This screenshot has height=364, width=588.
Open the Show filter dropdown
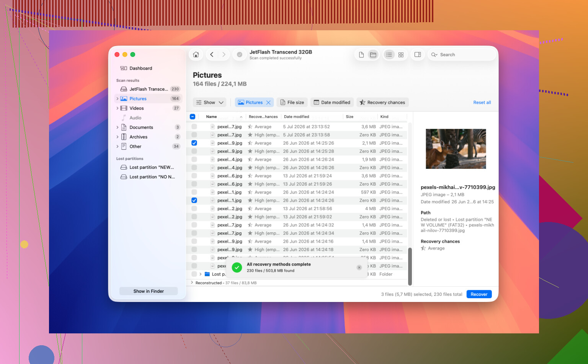click(x=210, y=103)
